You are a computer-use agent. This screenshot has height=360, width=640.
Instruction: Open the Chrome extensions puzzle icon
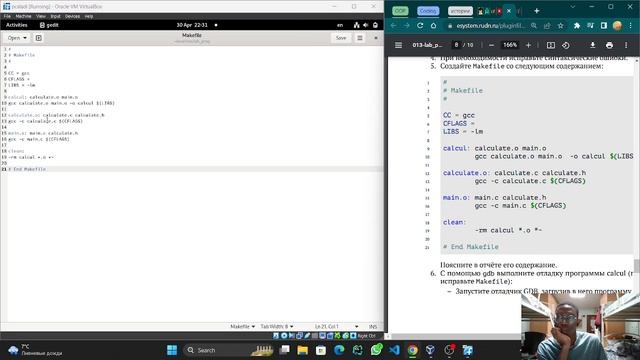coord(577,25)
